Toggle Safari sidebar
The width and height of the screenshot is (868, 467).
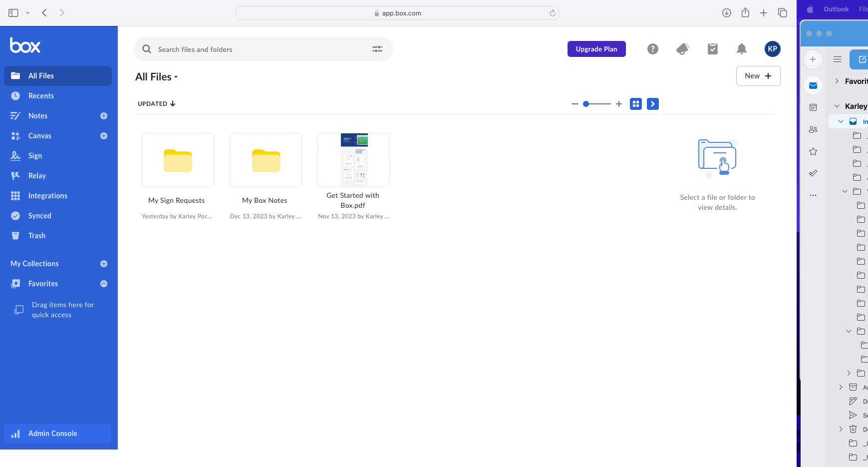tap(13, 13)
